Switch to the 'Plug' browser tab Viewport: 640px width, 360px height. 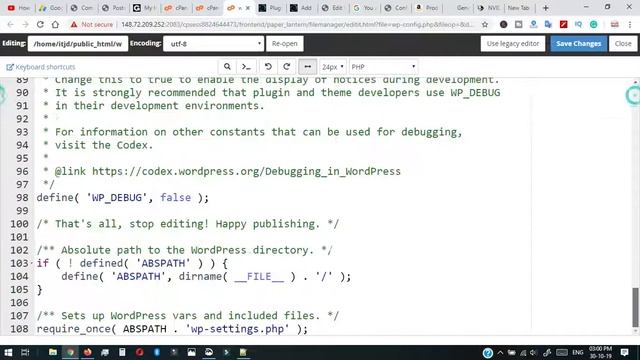(271, 8)
